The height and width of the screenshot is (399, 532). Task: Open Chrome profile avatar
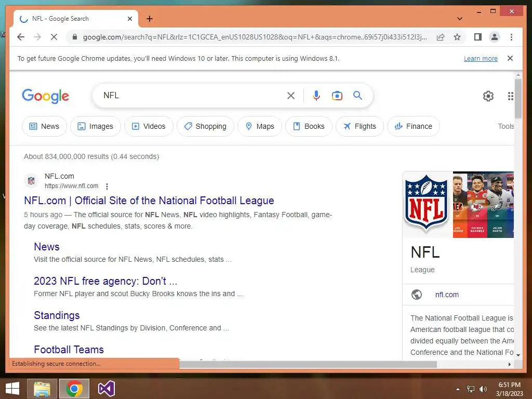coord(495,37)
